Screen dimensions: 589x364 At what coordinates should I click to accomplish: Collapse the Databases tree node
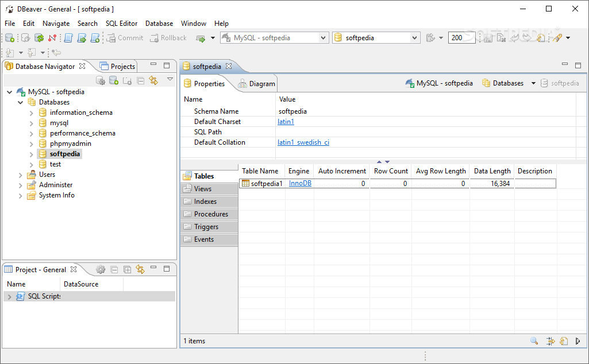point(21,102)
